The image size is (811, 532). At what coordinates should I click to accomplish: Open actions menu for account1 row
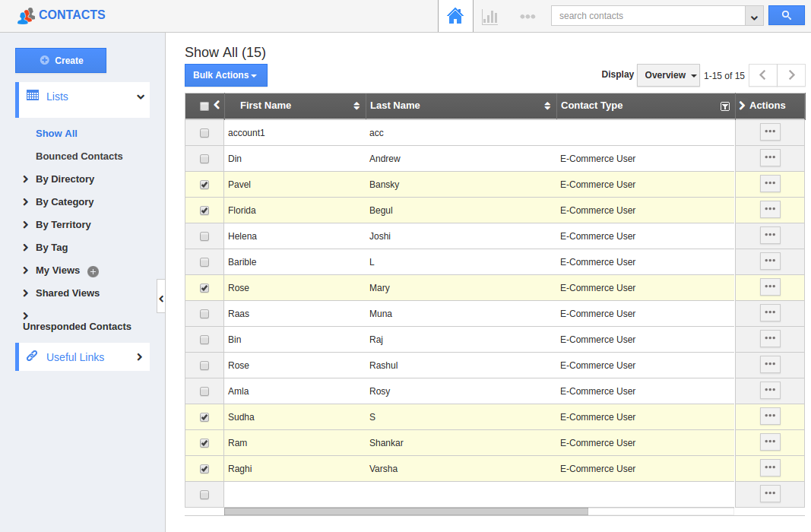(x=770, y=131)
